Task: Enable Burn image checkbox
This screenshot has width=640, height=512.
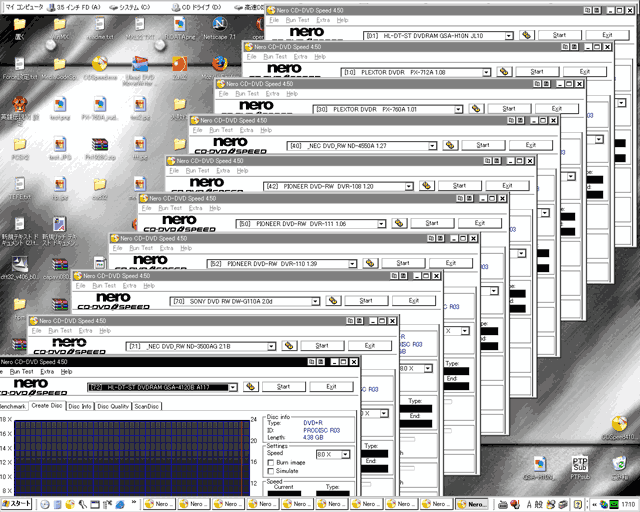Action: [x=270, y=462]
